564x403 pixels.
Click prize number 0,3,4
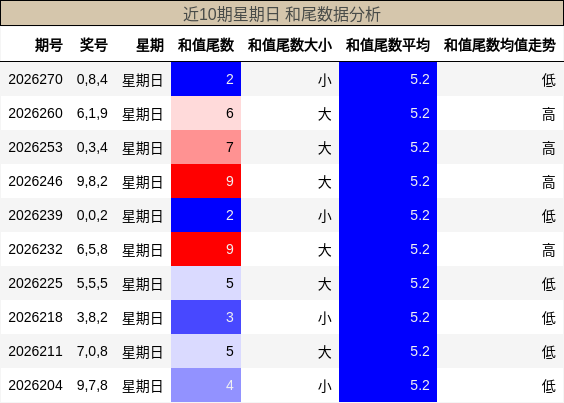click(92, 148)
